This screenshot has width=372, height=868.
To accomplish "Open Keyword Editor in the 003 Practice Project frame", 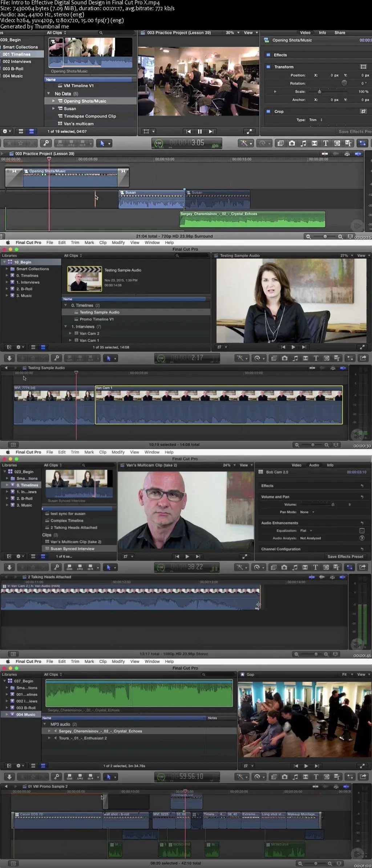I will pos(45,143).
